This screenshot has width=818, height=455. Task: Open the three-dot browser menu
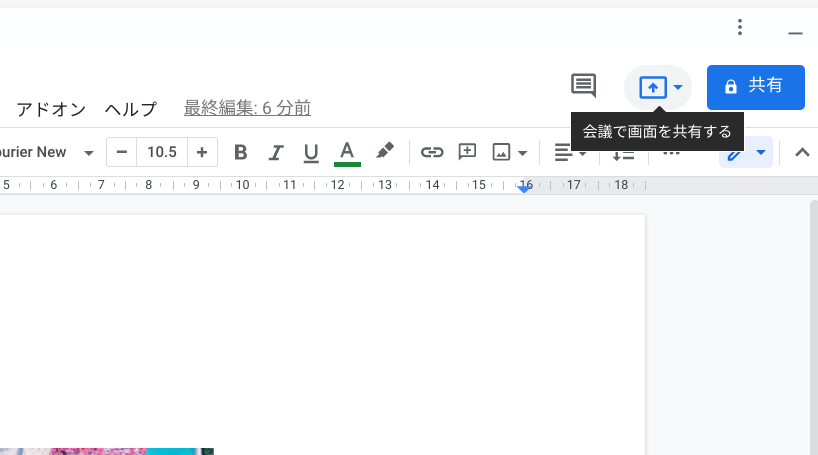(740, 27)
